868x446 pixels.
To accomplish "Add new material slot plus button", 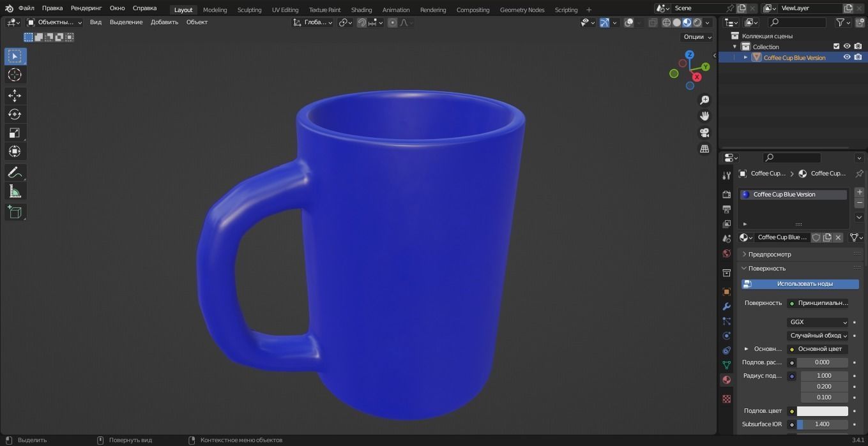I will 859,192.
